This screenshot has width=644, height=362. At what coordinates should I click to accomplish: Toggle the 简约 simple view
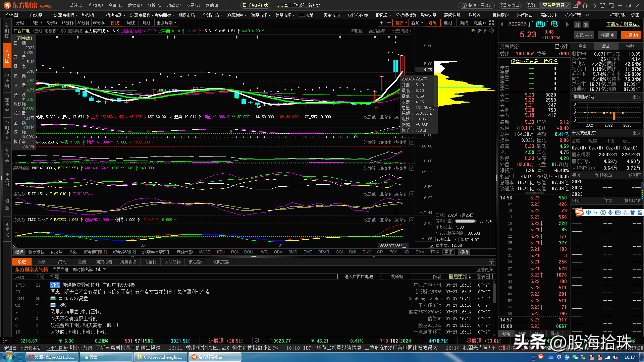pos(464,23)
